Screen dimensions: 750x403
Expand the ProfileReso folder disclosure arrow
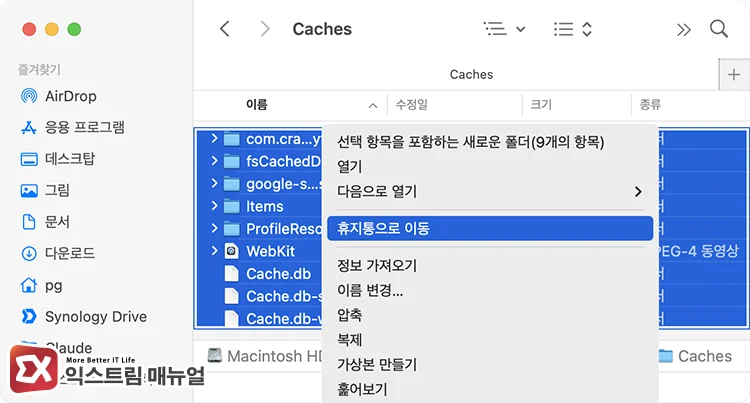coord(214,228)
